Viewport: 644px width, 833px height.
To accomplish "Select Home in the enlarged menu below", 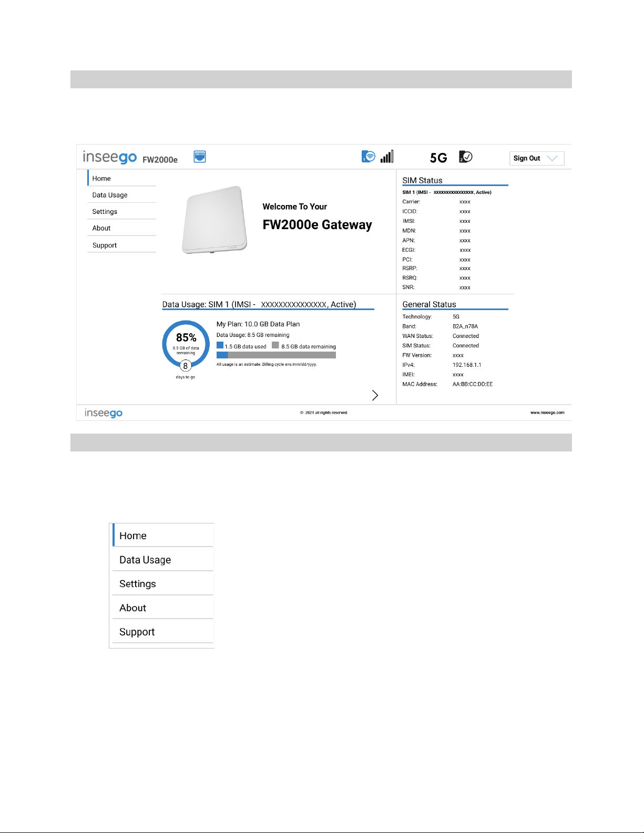I will [x=163, y=536].
